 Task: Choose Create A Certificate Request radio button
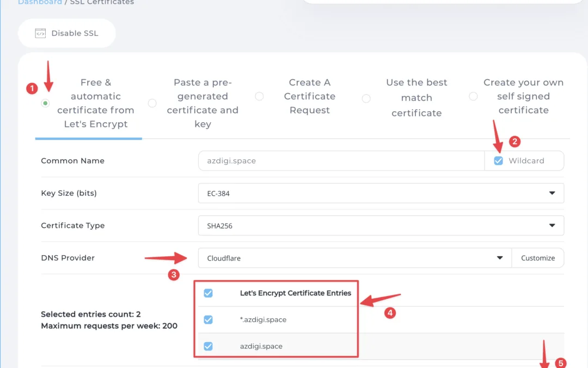pos(259,96)
